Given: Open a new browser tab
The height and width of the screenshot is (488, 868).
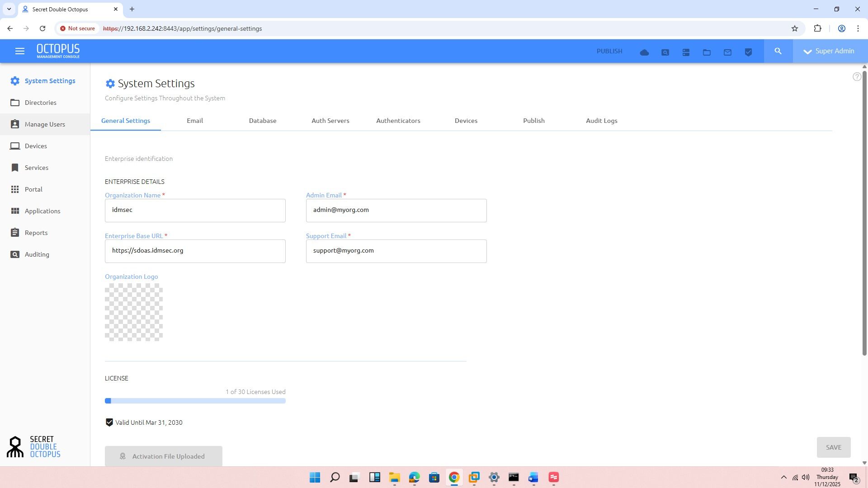Looking at the screenshot, I should point(132,9).
